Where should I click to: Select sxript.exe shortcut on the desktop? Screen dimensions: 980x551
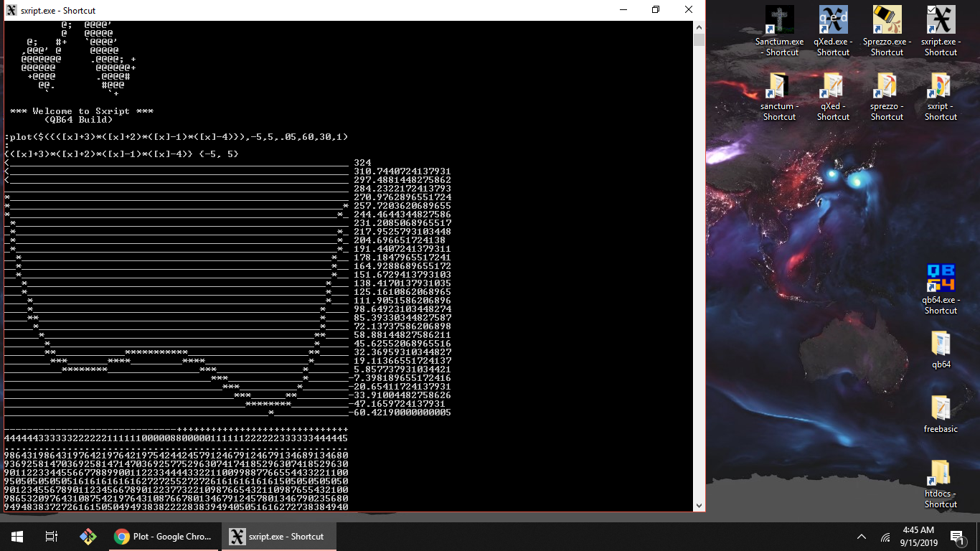(x=941, y=22)
